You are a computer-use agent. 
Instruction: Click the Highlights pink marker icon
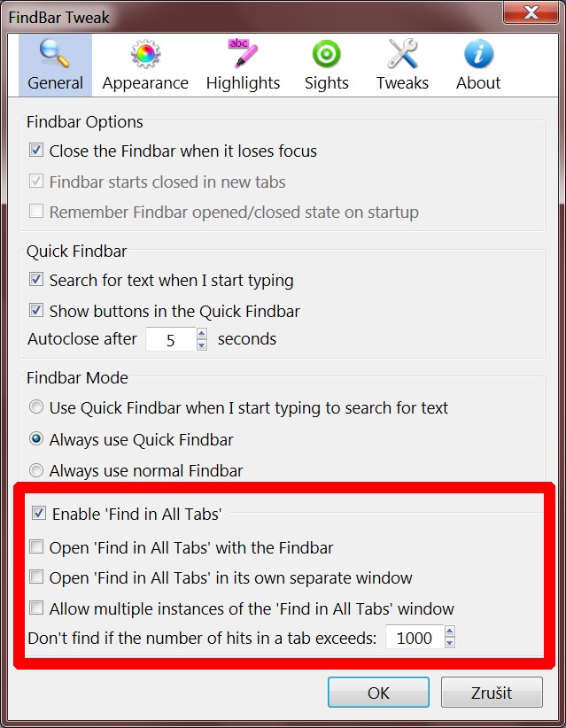coord(243,53)
